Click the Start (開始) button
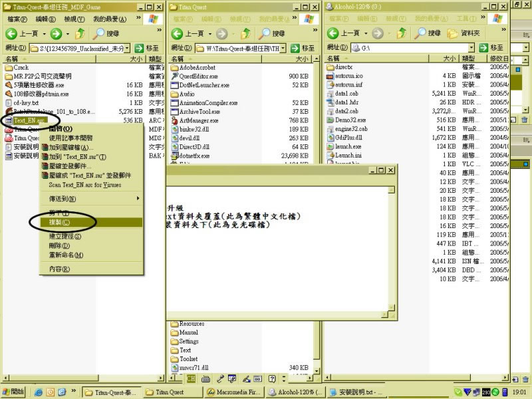 (x=13, y=392)
